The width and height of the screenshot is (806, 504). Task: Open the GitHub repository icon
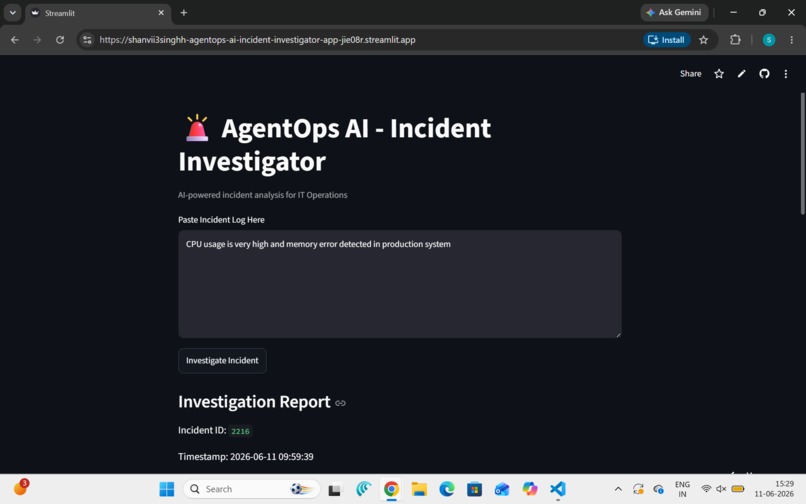tap(764, 74)
